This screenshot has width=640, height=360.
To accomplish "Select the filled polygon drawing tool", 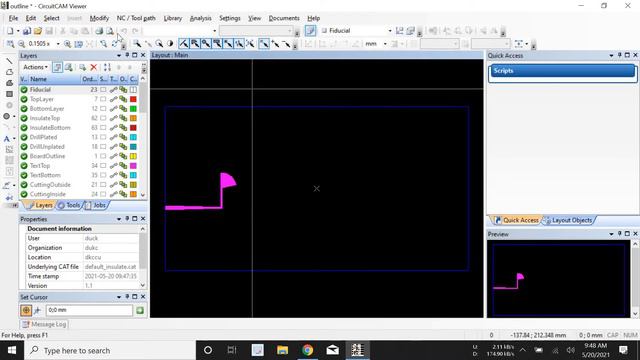I will tap(9, 83).
